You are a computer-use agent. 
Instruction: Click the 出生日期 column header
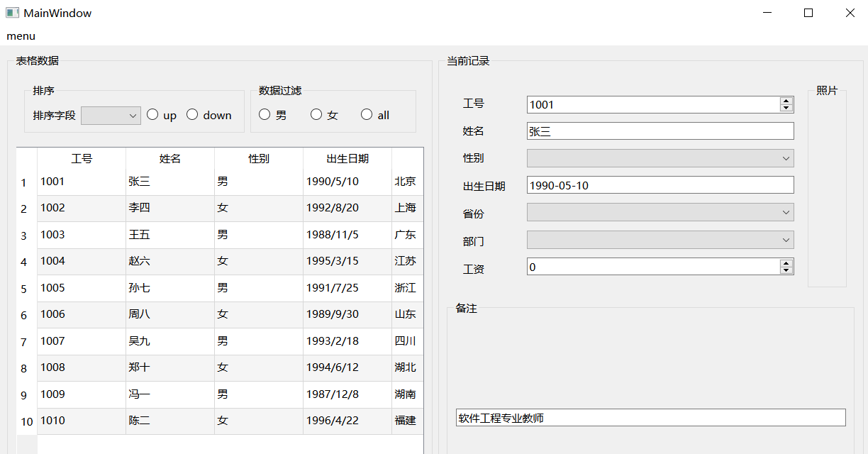point(347,158)
